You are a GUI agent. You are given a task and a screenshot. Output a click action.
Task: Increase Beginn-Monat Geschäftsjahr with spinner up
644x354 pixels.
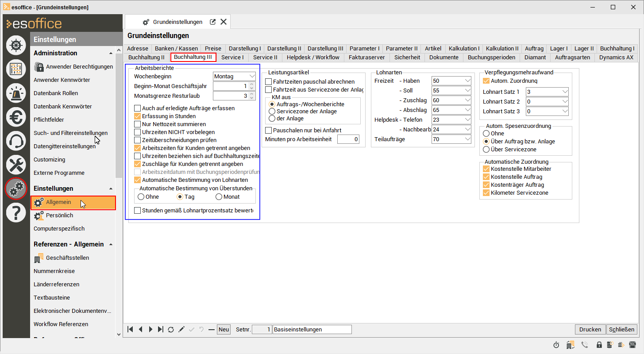(x=252, y=84)
